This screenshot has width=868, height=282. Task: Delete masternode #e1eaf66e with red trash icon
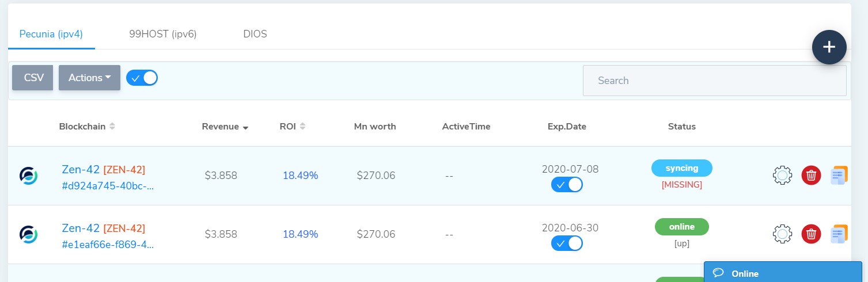coord(811,234)
